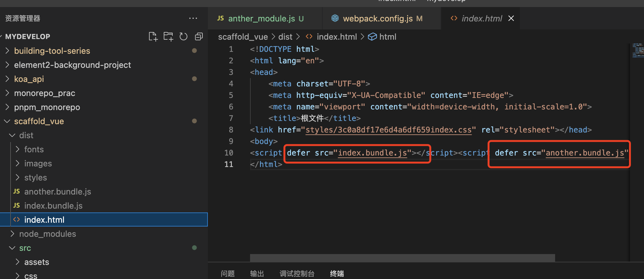The width and height of the screenshot is (644, 279).
Task: Click the JS icon beside another.bundle.js
Action: pos(17,191)
